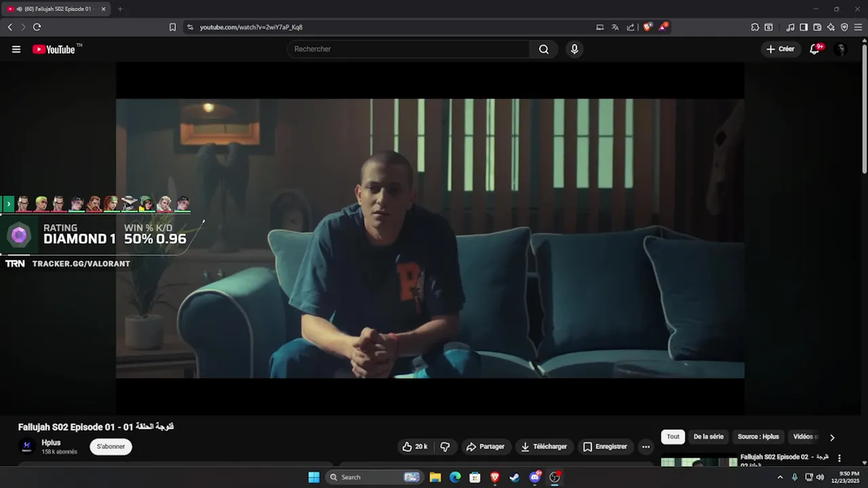Open browser extensions puzzle icon
This screenshot has height=488, width=868.
(755, 27)
